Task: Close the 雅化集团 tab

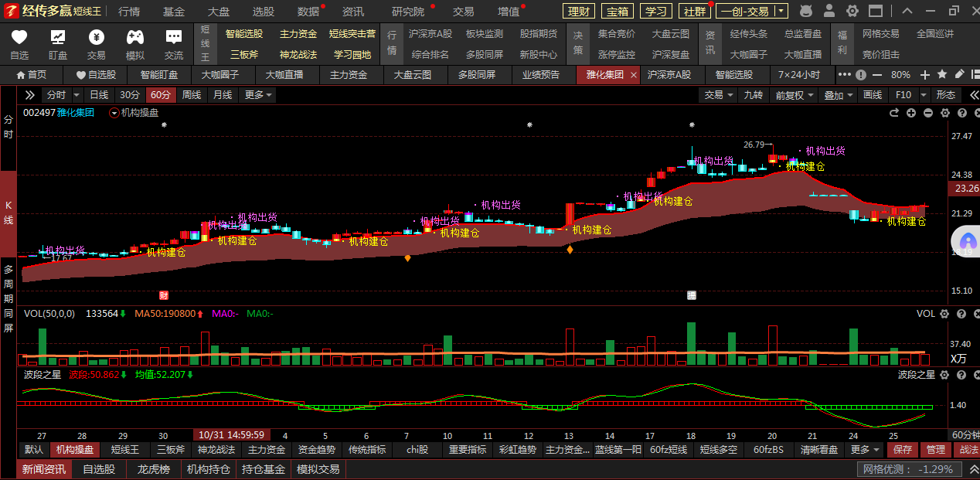Action: [634, 75]
